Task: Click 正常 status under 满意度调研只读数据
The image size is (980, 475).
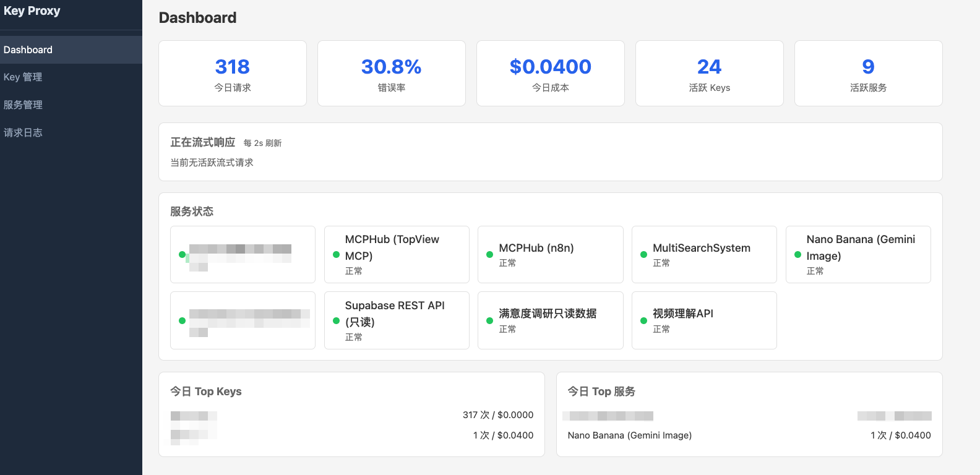Action: pos(507,329)
